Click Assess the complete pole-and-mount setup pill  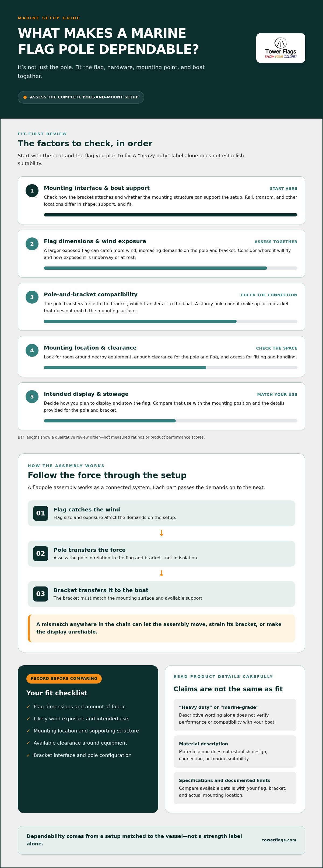tap(81, 97)
